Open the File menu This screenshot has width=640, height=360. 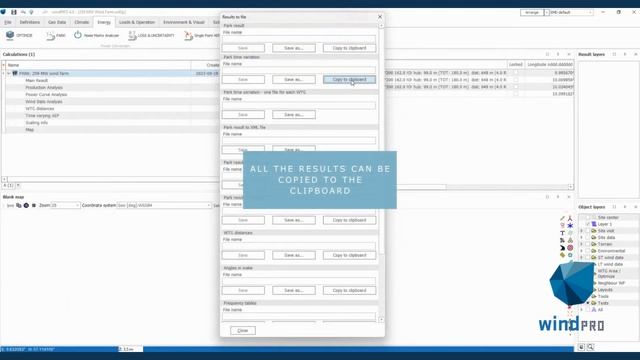click(x=8, y=22)
